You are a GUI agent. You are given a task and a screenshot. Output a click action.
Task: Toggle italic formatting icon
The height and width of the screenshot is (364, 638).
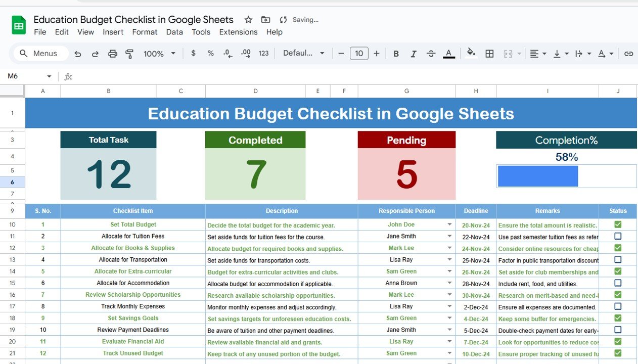coord(414,54)
